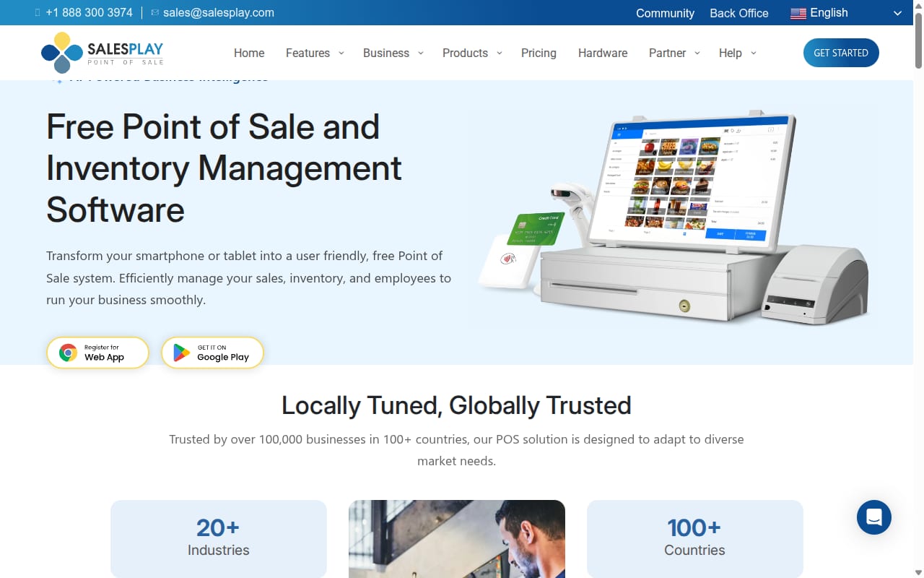The image size is (924, 578).
Task: Click the US flag language icon
Action: (798, 13)
